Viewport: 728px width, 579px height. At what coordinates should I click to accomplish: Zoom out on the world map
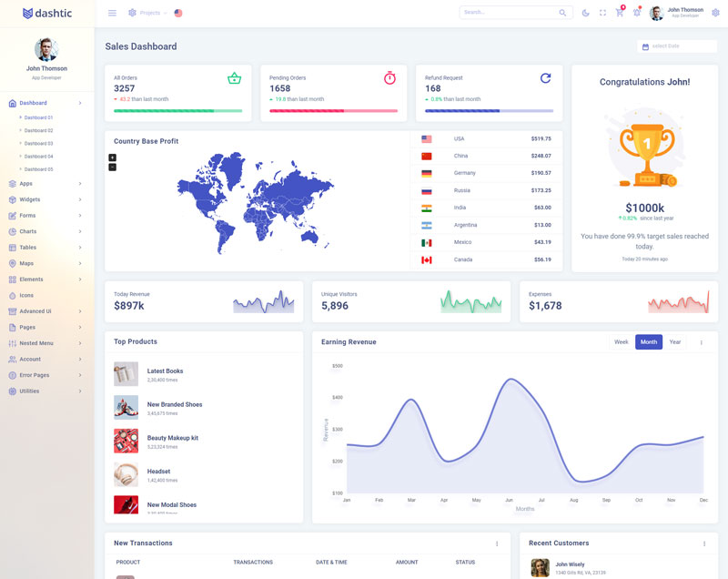pos(112,167)
